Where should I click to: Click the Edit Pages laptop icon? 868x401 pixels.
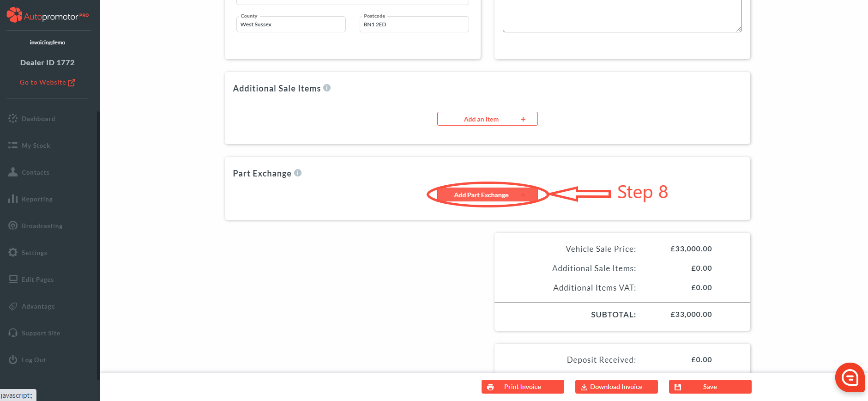tap(13, 279)
